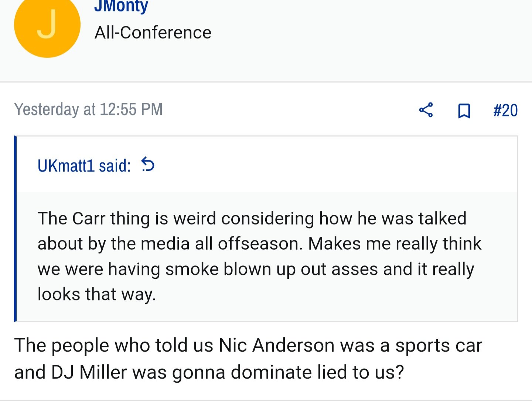This screenshot has width=532, height=420.
Task: Open the 'Yesterday at 12:55 PM' timestamp
Action: [x=88, y=109]
